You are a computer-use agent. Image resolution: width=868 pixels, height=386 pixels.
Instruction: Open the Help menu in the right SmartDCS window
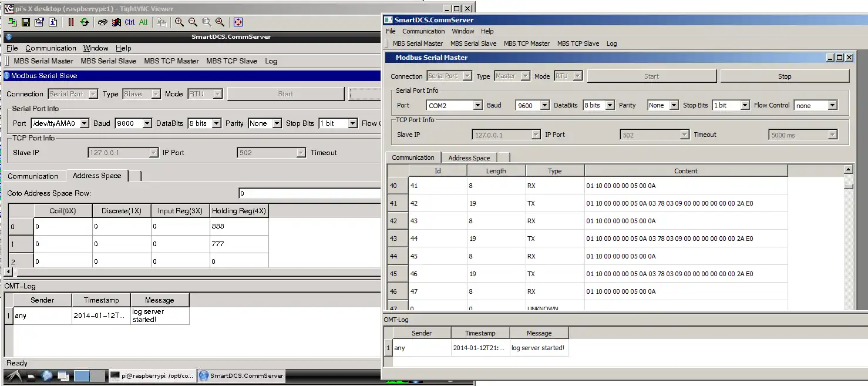pos(487,31)
